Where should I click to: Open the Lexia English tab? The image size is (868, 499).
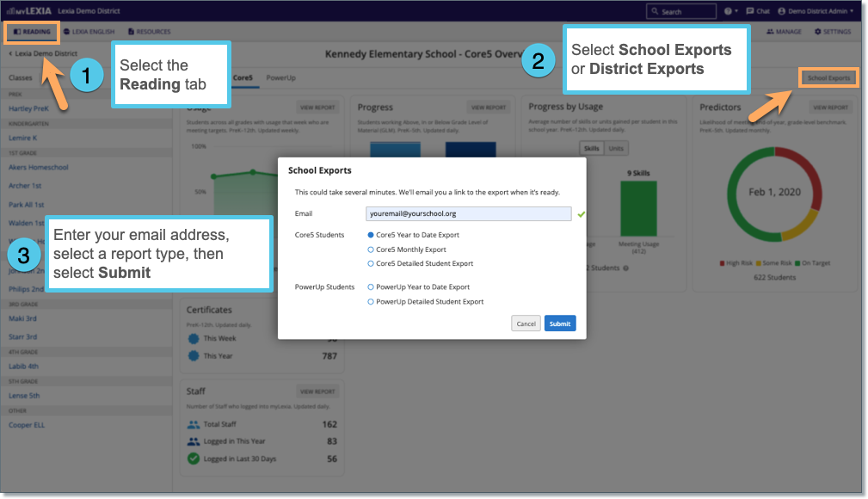(x=89, y=32)
